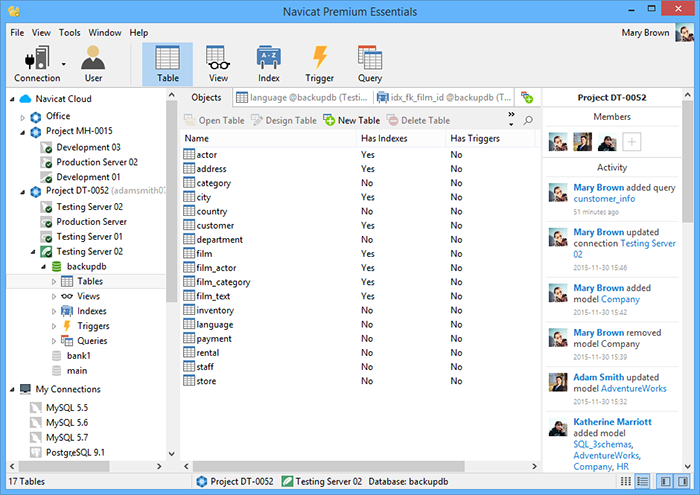
Task: Select the Trigger toolbar icon
Action: [x=319, y=64]
